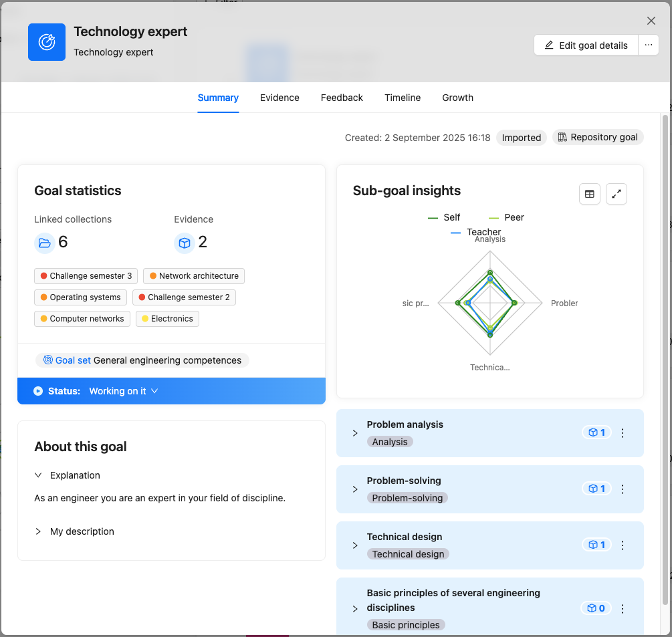Click Problem analysis evidence count badge
Screen dimensions: 672x637
[x=596, y=432]
